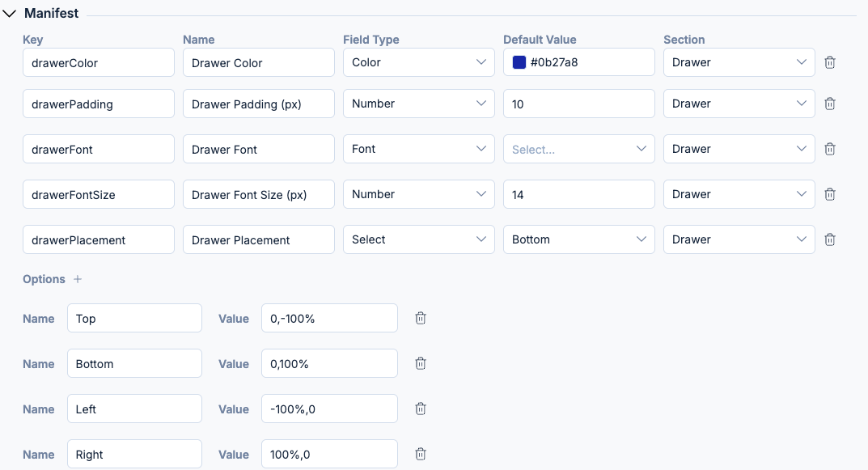Open Section dropdown in drawerPadding row
This screenshot has width=868, height=470.
pyautogui.click(x=739, y=104)
